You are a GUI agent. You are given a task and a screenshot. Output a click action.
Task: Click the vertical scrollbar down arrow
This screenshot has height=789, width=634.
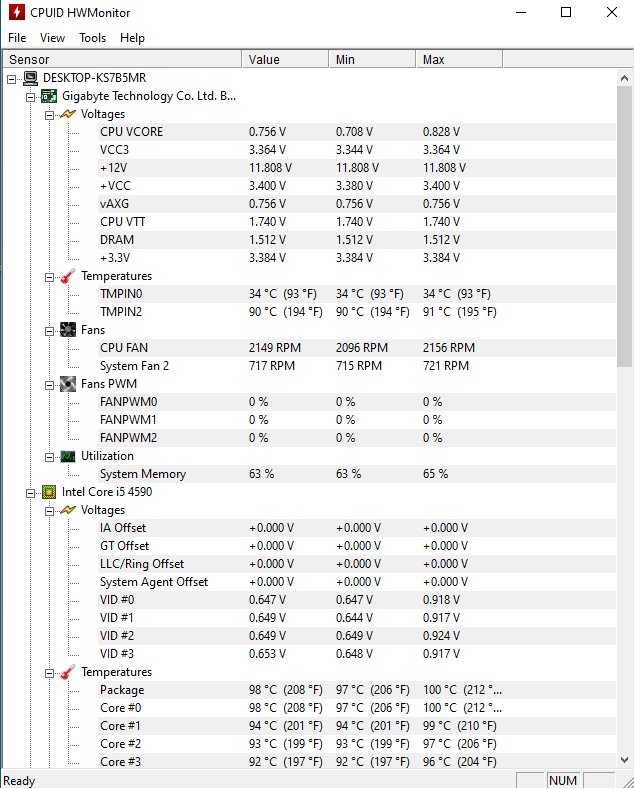point(624,760)
